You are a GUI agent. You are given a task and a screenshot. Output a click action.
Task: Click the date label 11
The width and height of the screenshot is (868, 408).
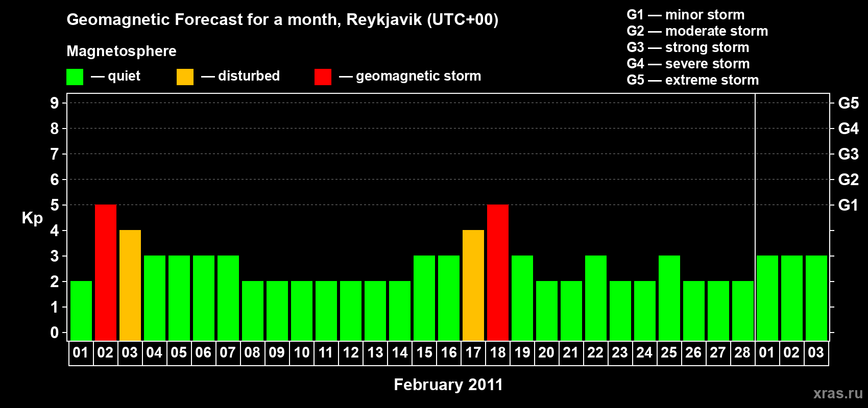tap(326, 352)
